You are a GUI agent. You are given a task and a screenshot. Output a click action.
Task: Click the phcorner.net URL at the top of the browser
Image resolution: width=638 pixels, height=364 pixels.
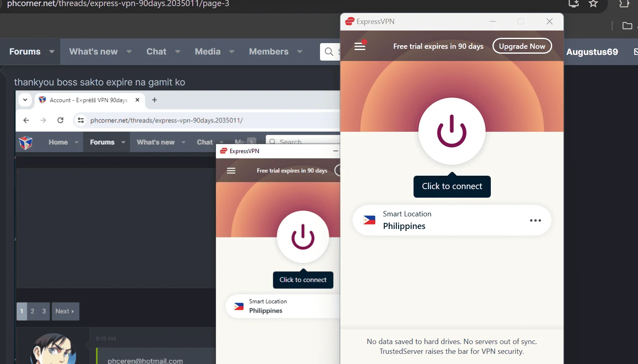[x=118, y=4]
